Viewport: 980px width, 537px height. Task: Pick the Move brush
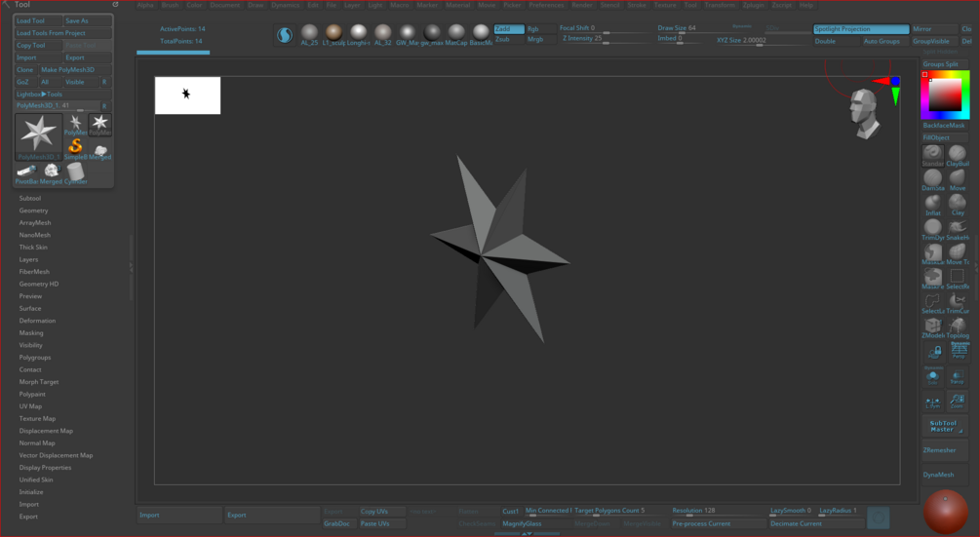[957, 180]
